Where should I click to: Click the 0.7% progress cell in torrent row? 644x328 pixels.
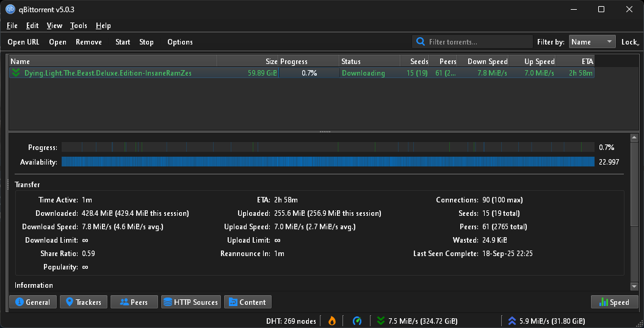pos(309,73)
